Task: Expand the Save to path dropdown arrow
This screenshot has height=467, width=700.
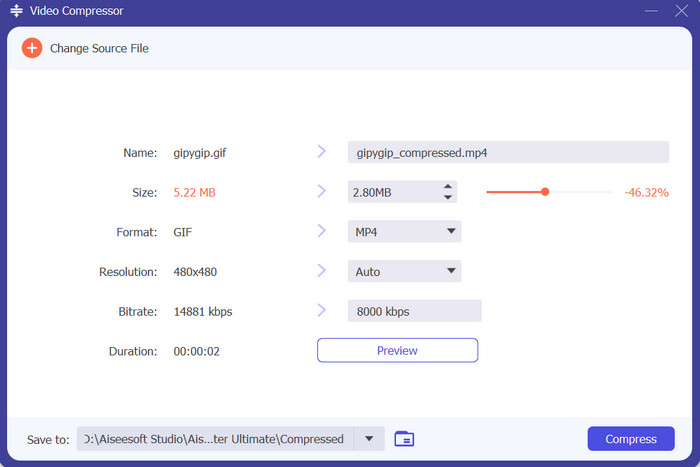Action: [x=369, y=439]
